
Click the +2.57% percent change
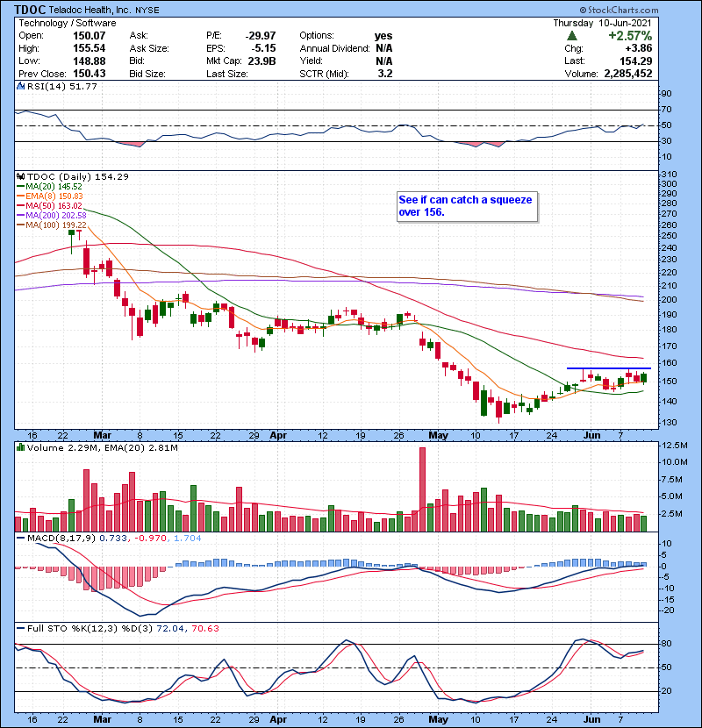630,36
